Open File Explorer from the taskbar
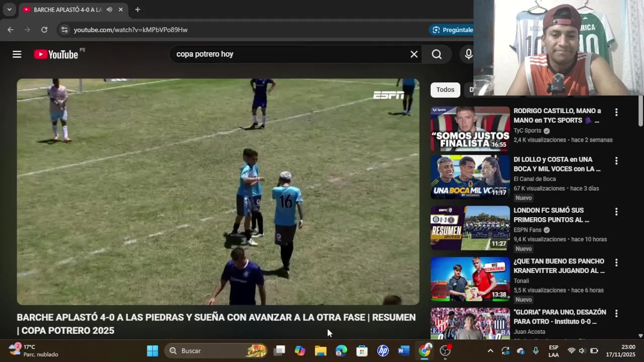Image resolution: width=644 pixels, height=362 pixels. (x=320, y=350)
